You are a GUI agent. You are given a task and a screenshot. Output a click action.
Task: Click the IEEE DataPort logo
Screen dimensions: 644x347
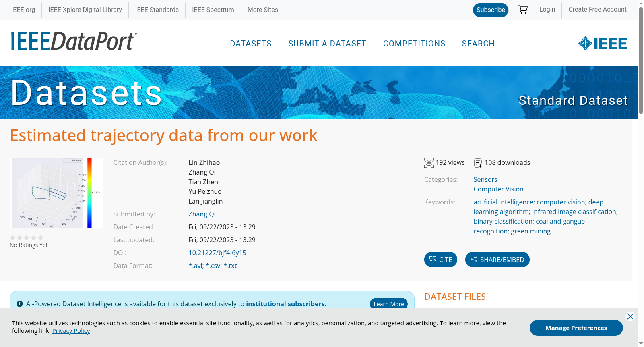[74, 42]
